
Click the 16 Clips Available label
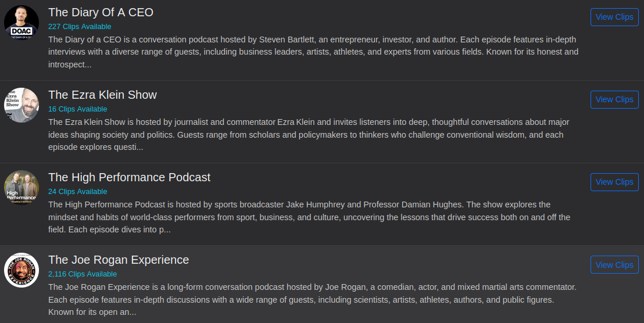pos(78,109)
